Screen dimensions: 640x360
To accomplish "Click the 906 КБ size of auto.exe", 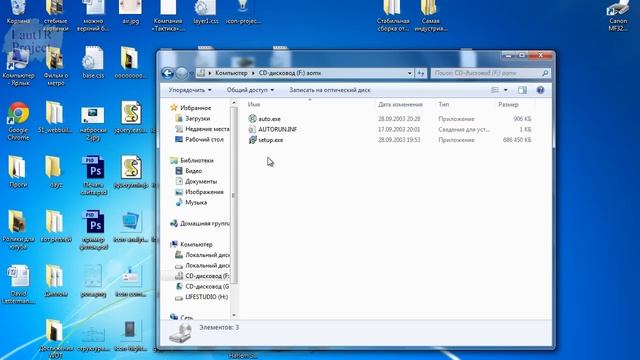I will point(522,119).
